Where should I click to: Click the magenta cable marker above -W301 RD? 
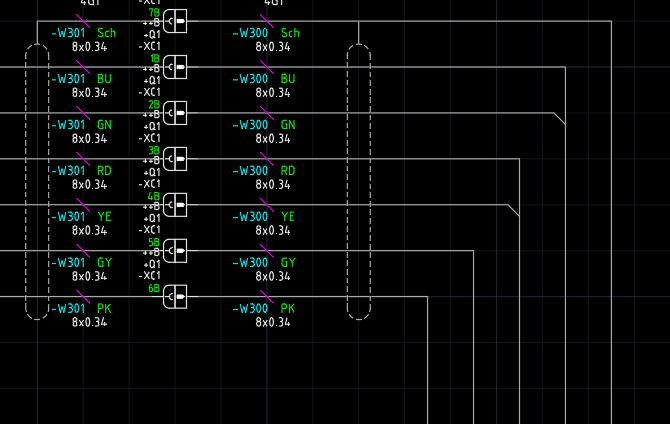[83, 159]
